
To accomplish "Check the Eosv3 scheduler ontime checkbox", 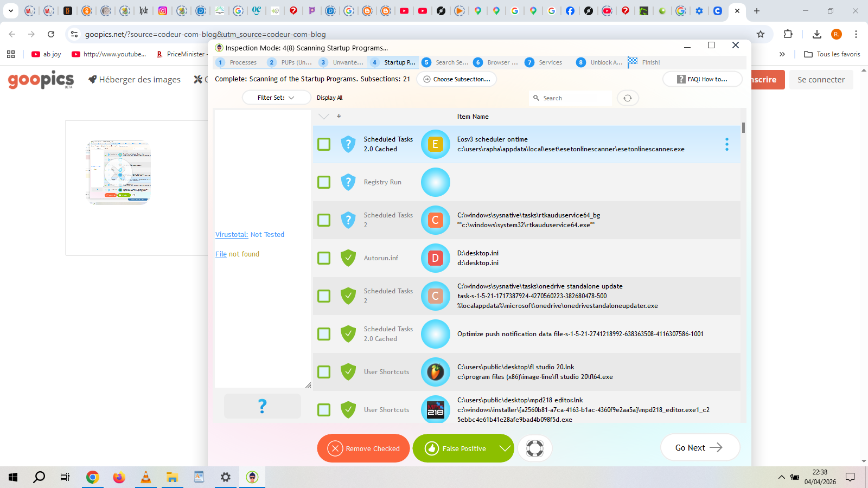I will (324, 144).
